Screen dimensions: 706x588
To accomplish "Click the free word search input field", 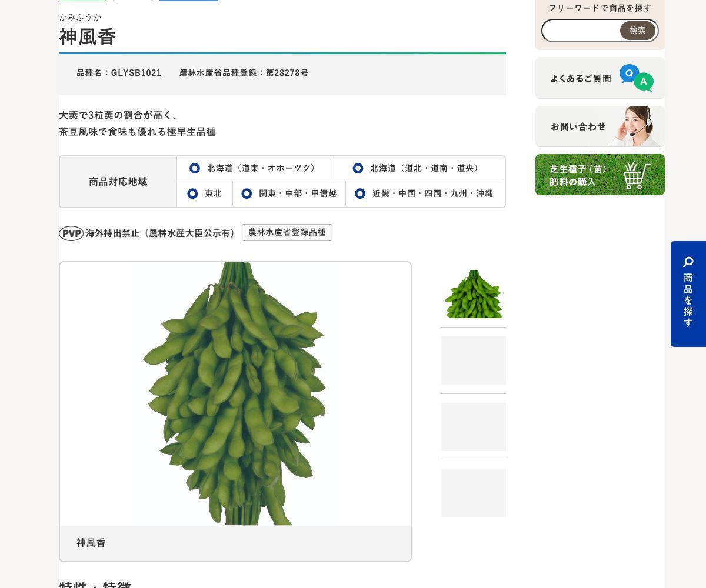I will click(x=581, y=31).
